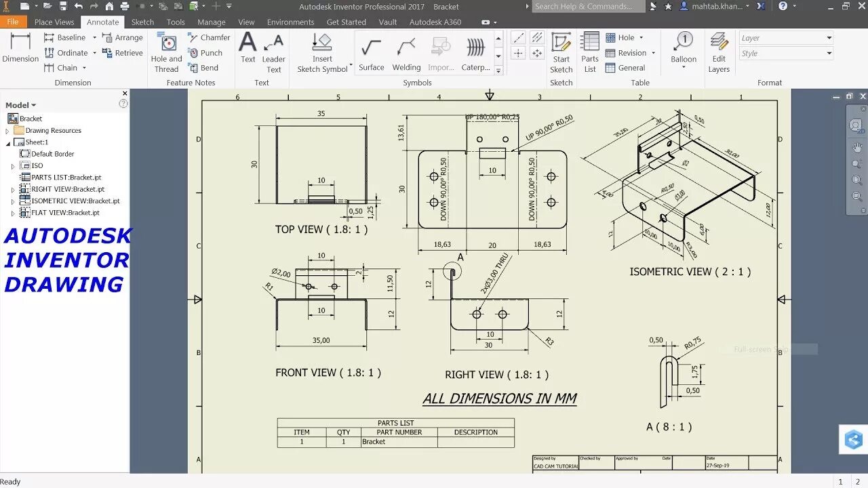Open the Chain dropdown arrow

84,68
